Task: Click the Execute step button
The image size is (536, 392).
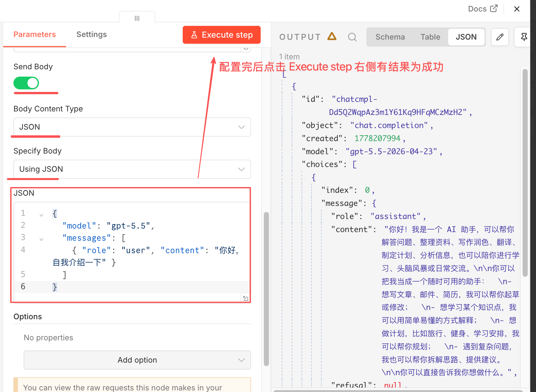Action: pyautogui.click(x=222, y=35)
